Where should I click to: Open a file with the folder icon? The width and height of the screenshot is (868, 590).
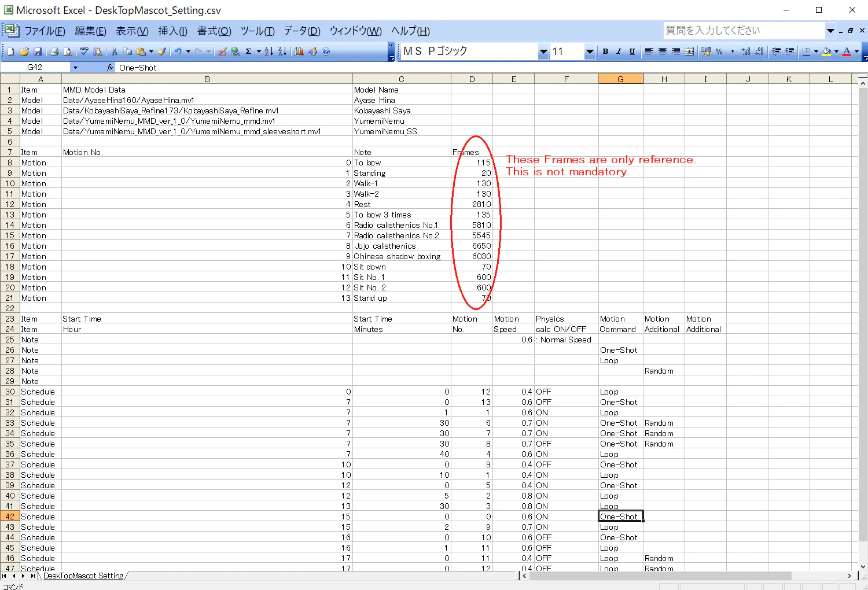coord(24,51)
